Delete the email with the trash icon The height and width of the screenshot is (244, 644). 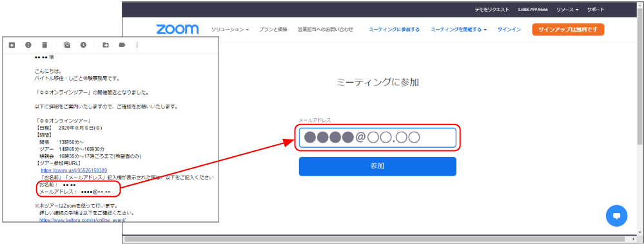44,45
